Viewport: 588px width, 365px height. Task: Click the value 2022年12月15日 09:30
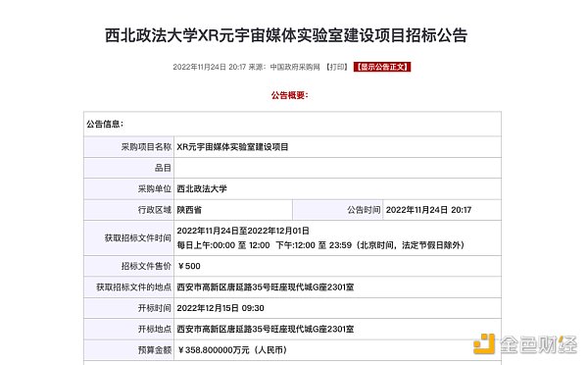tap(220, 308)
